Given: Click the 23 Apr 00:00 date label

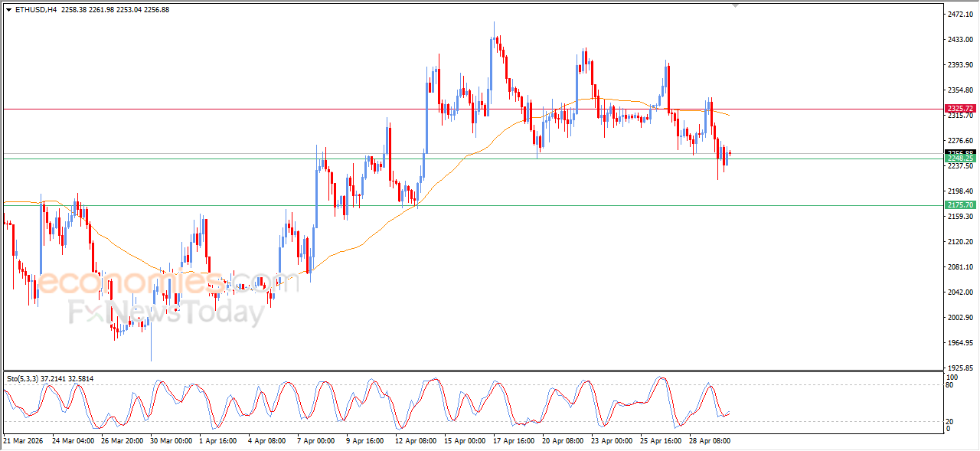Looking at the screenshot, I should (612, 441).
